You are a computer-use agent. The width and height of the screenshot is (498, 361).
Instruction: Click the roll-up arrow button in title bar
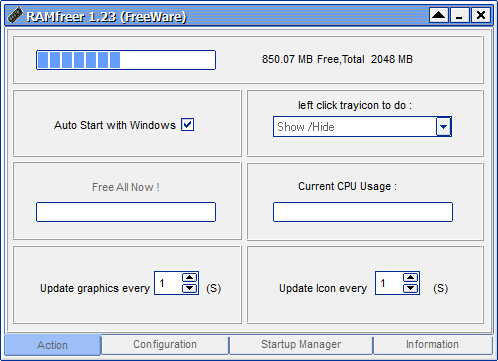(439, 15)
